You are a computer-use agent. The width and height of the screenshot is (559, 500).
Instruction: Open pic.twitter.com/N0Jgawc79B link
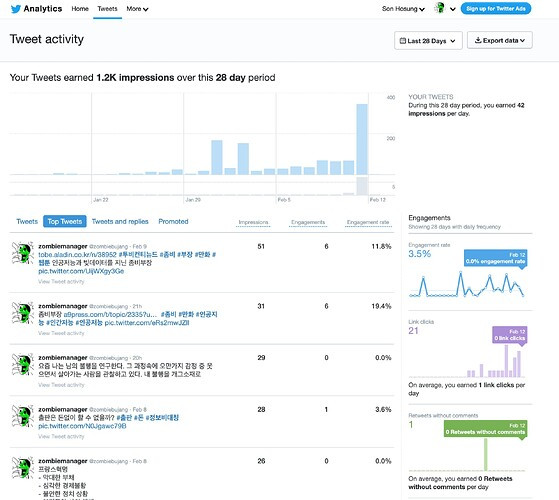click(82, 426)
